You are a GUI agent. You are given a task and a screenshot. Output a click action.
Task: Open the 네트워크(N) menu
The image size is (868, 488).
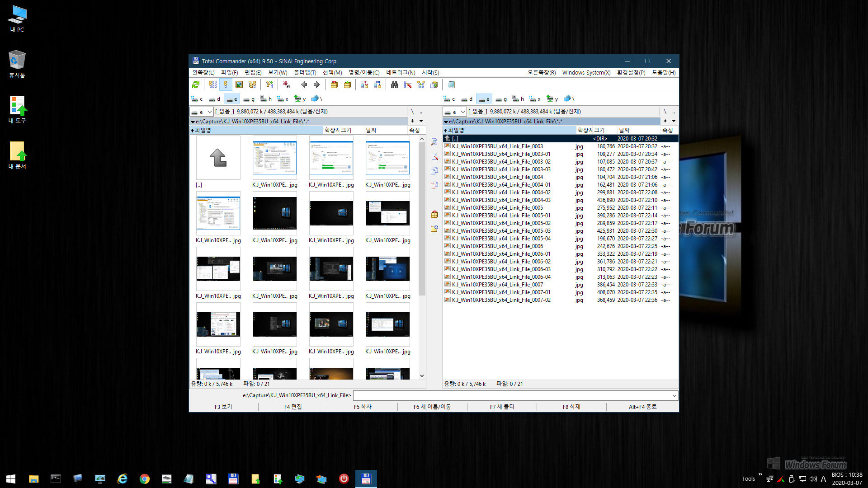401,72
